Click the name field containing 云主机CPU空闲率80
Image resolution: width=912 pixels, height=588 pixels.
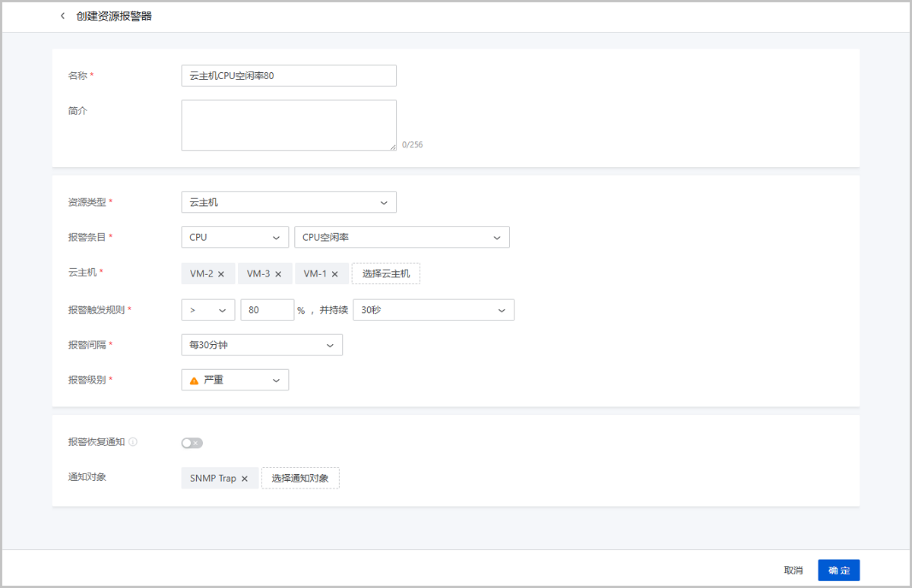(x=289, y=75)
